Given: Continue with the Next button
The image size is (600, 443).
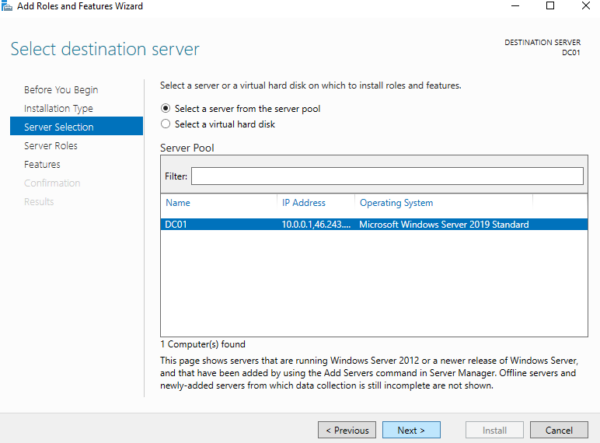Looking at the screenshot, I should pyautogui.click(x=410, y=429).
